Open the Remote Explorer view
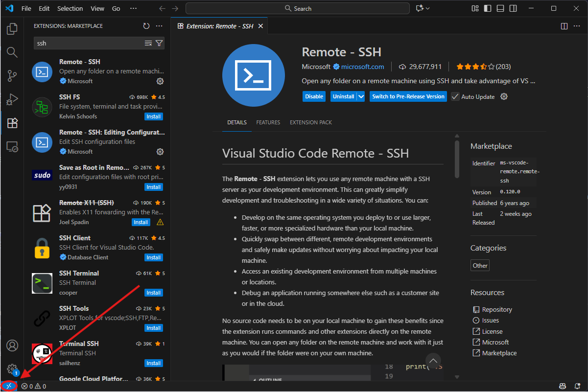This screenshot has height=392, width=588. click(12, 146)
